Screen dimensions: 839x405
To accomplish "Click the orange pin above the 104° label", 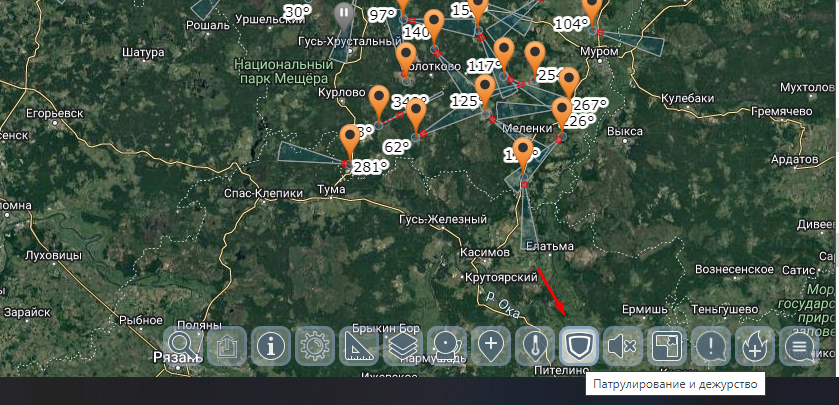I will point(592,8).
